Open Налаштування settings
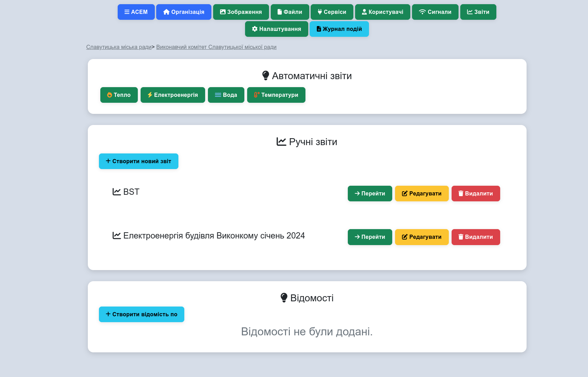The height and width of the screenshot is (377, 588). click(276, 29)
